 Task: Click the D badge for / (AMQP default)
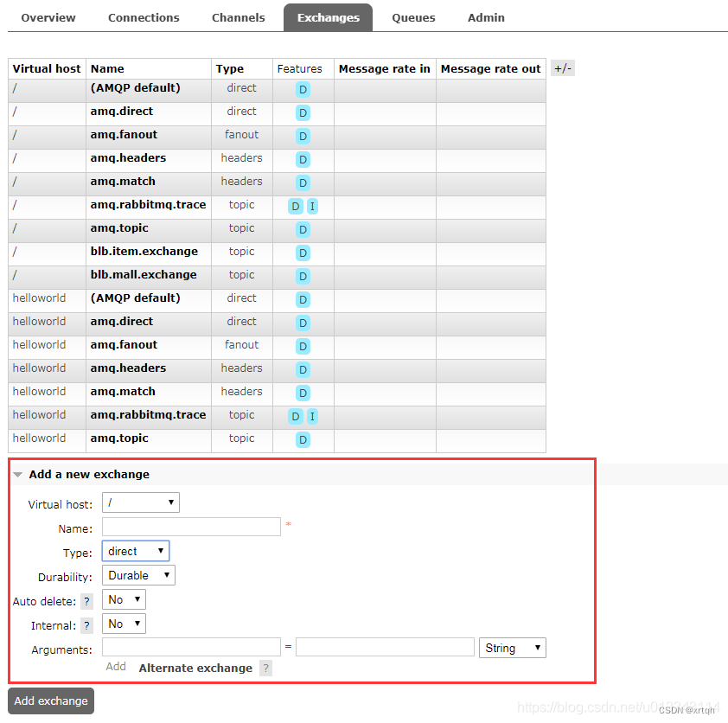[303, 90]
